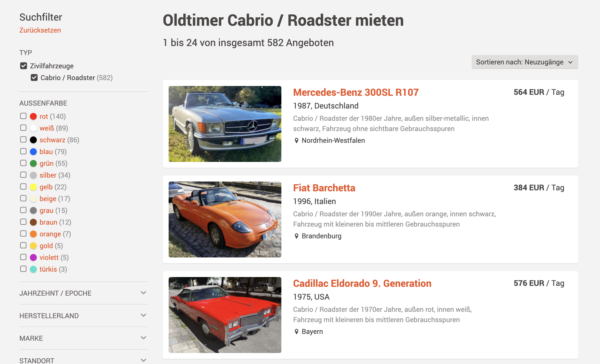Open the Sortieren nach dropdown

pyautogui.click(x=525, y=62)
